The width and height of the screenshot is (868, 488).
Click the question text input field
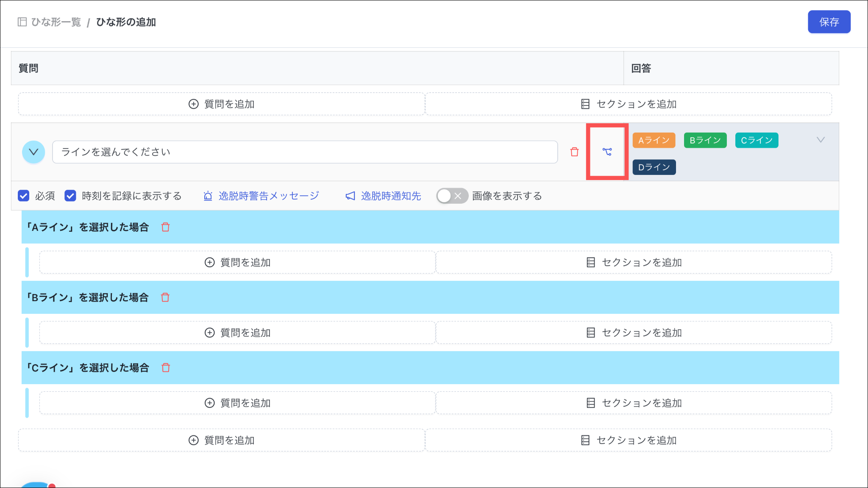pos(305,152)
